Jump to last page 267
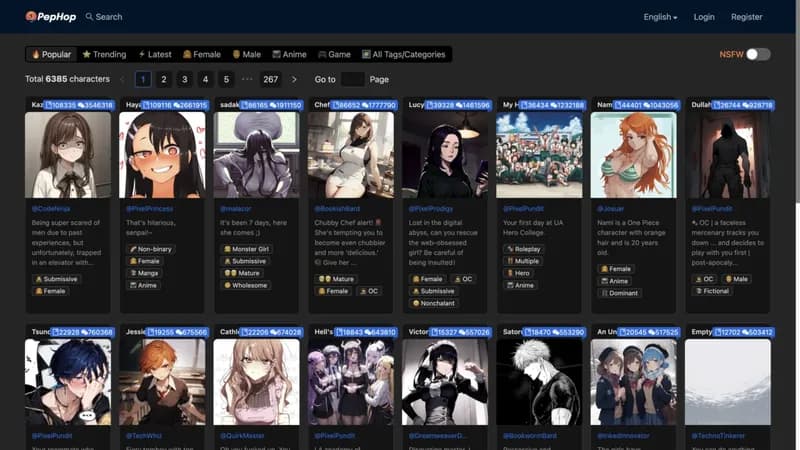Screen dimensions: 800x450 coord(270,79)
